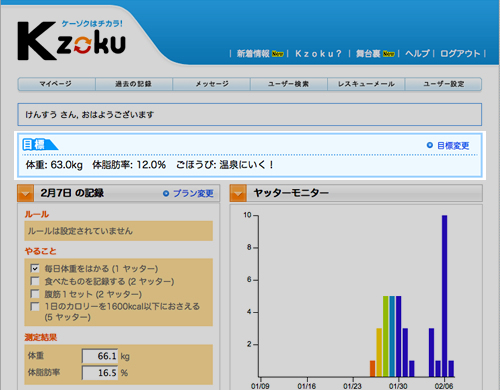The image size is (500, 390).
Task: Click the New badge beside 舞台裏
Action: (389, 54)
